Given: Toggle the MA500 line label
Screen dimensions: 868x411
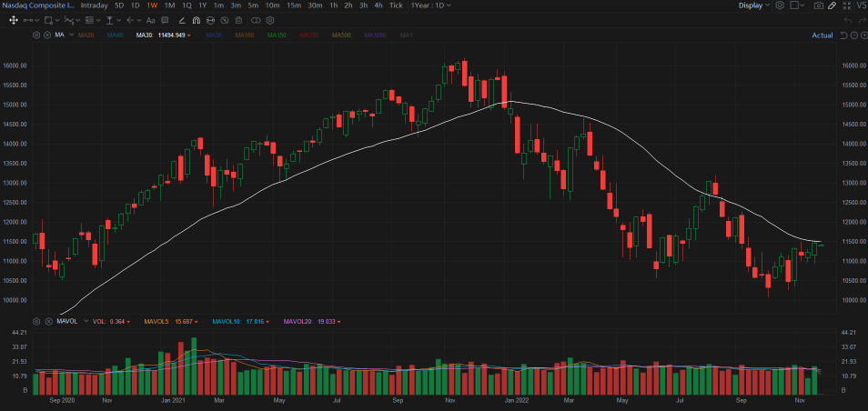Looking at the screenshot, I should (x=341, y=35).
